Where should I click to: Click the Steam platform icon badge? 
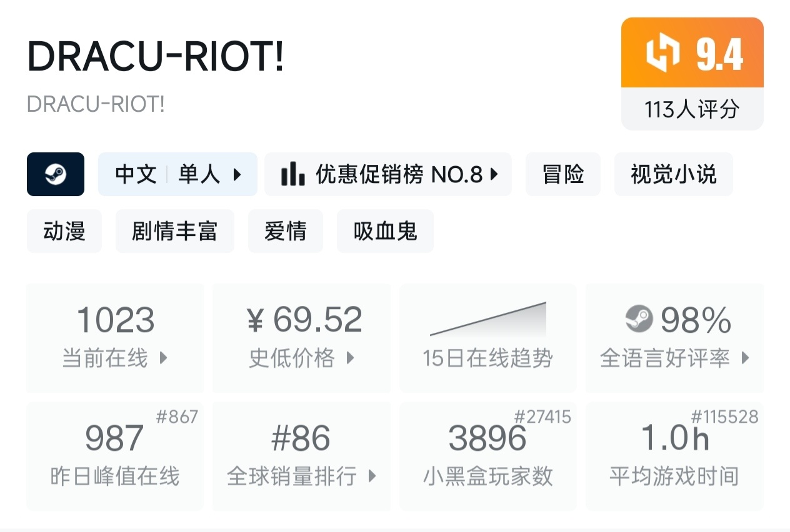point(56,174)
